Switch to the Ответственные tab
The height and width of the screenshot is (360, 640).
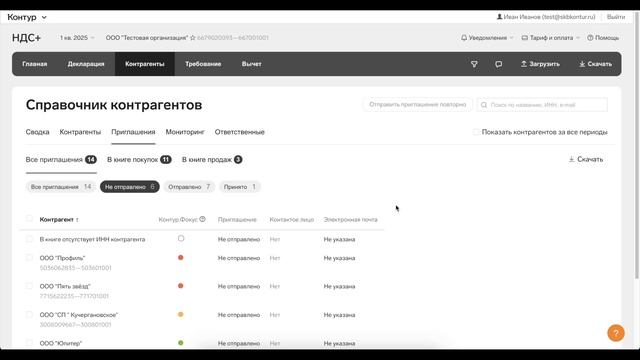(x=240, y=132)
